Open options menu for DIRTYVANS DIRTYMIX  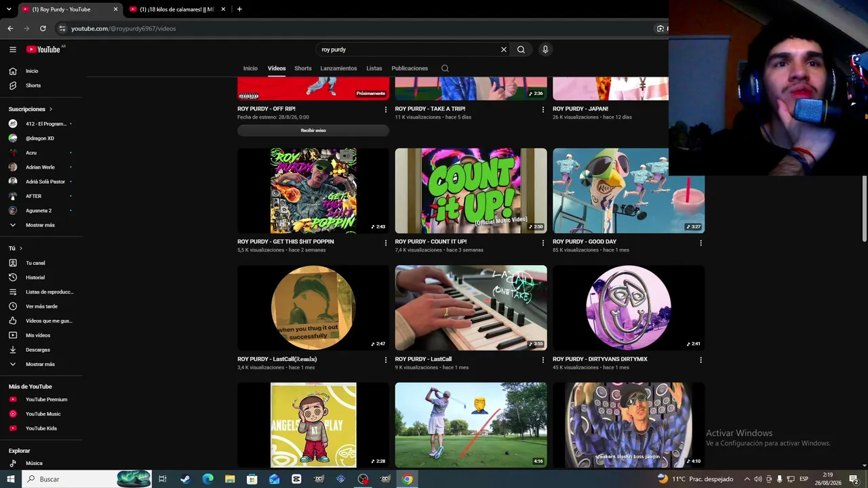pyautogui.click(x=701, y=360)
